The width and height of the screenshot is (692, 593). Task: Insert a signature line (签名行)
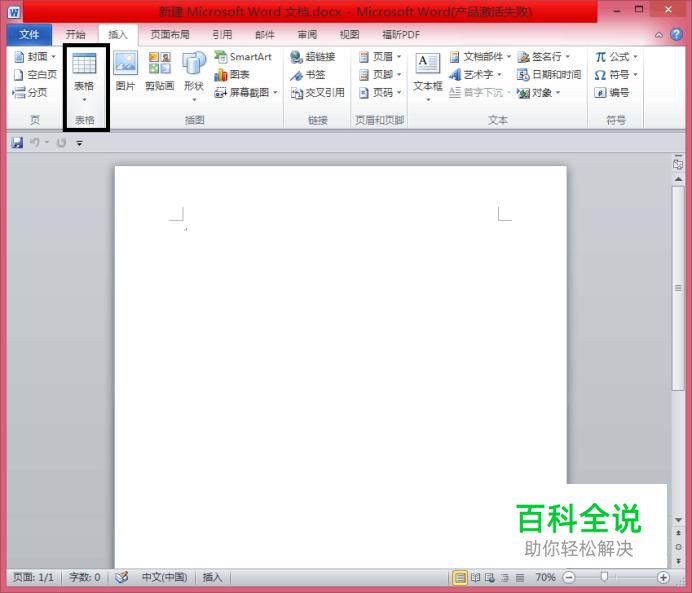point(543,56)
